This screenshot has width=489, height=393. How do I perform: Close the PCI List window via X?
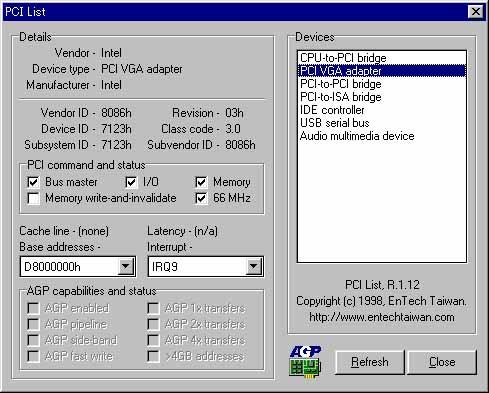point(476,12)
